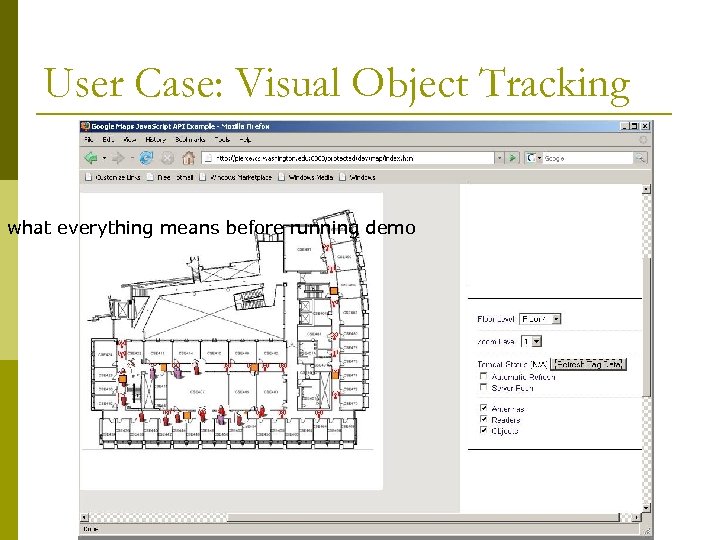This screenshot has height=540, width=720.
Task: Click the address bar URL field
Action: [x=349, y=158]
